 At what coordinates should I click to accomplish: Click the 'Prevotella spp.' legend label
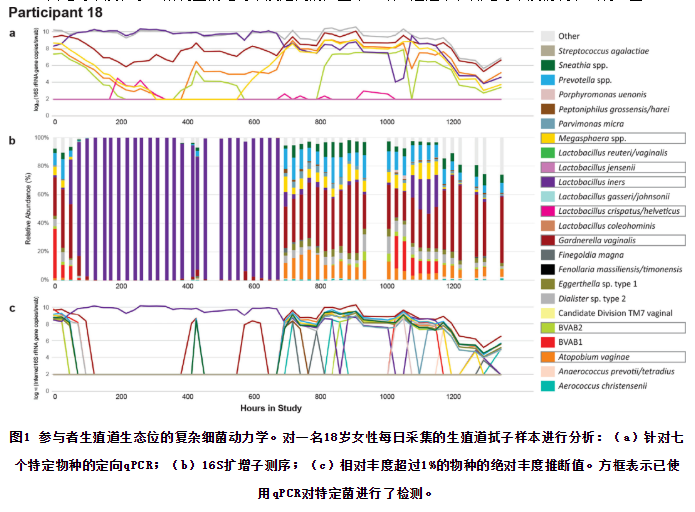coord(585,80)
